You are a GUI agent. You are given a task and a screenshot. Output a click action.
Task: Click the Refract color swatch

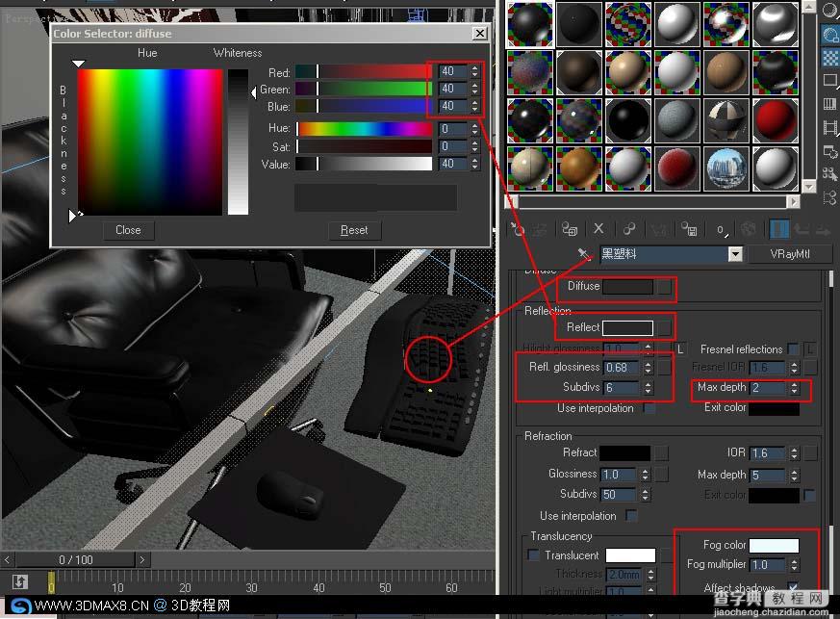click(624, 453)
